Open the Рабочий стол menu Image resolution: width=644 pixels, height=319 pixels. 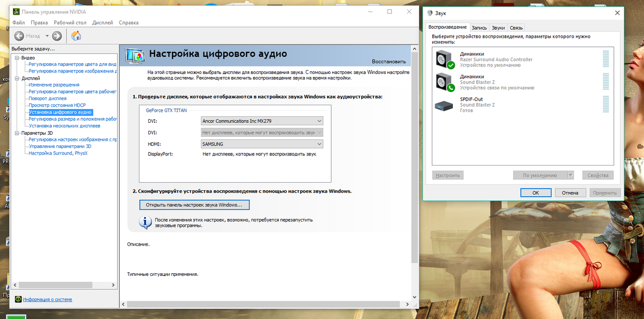[70, 23]
